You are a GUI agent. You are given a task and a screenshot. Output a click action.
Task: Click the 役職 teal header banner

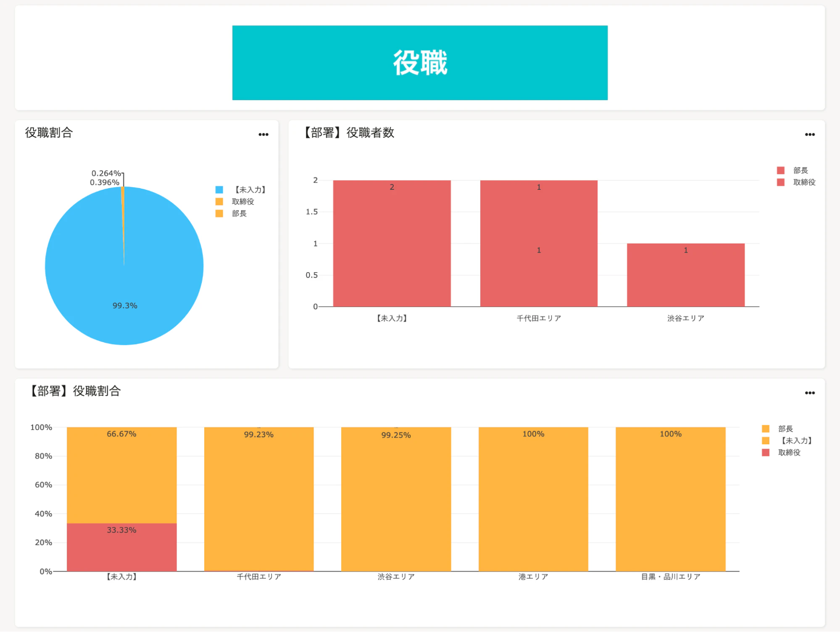(x=420, y=63)
